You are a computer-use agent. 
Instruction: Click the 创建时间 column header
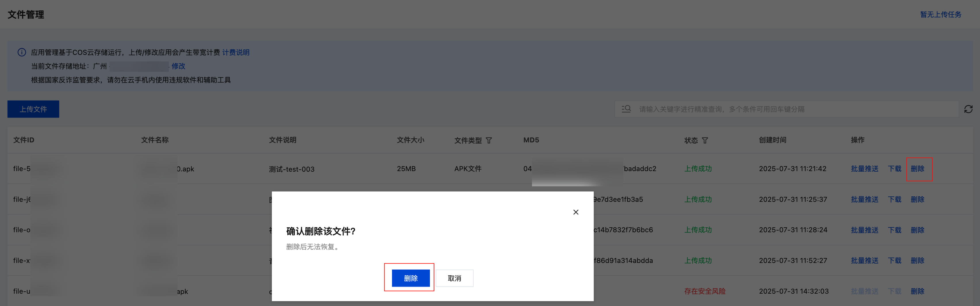[772, 140]
